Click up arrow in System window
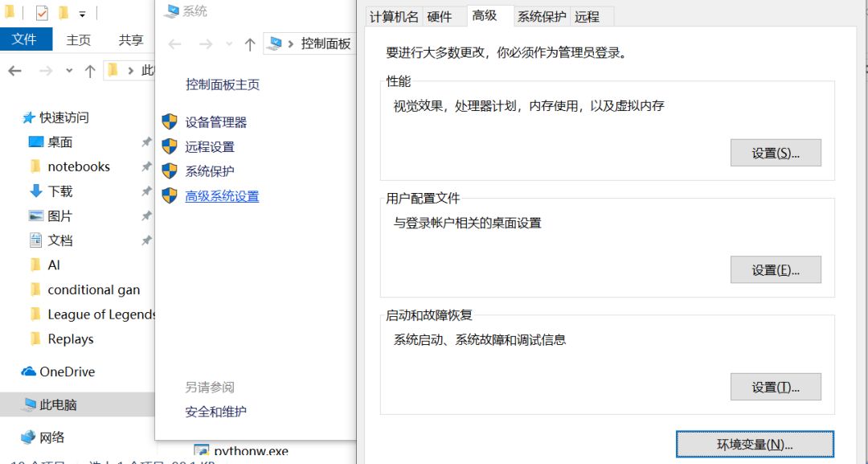This screenshot has width=868, height=464. point(250,44)
